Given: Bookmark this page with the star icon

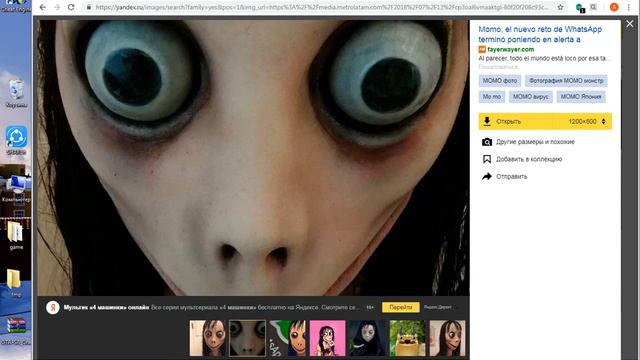Looking at the screenshot, I should point(560,7).
